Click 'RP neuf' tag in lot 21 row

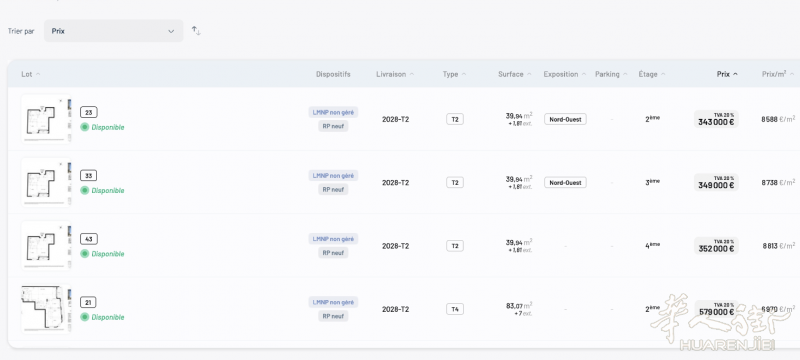(x=333, y=316)
